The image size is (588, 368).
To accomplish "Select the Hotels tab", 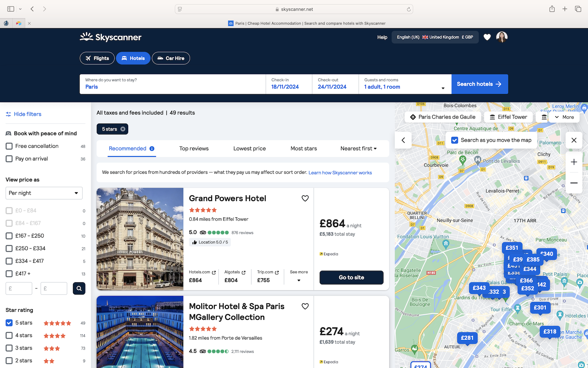I will tap(133, 58).
